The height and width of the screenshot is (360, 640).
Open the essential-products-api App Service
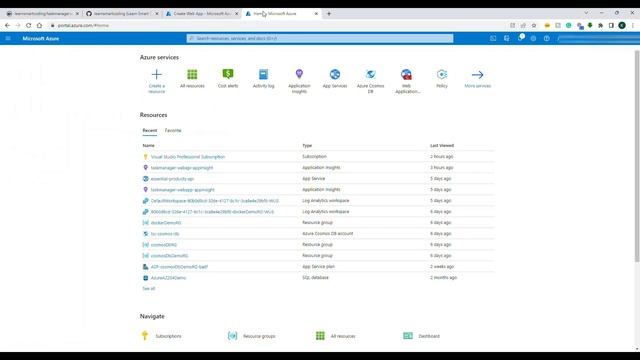click(x=172, y=179)
